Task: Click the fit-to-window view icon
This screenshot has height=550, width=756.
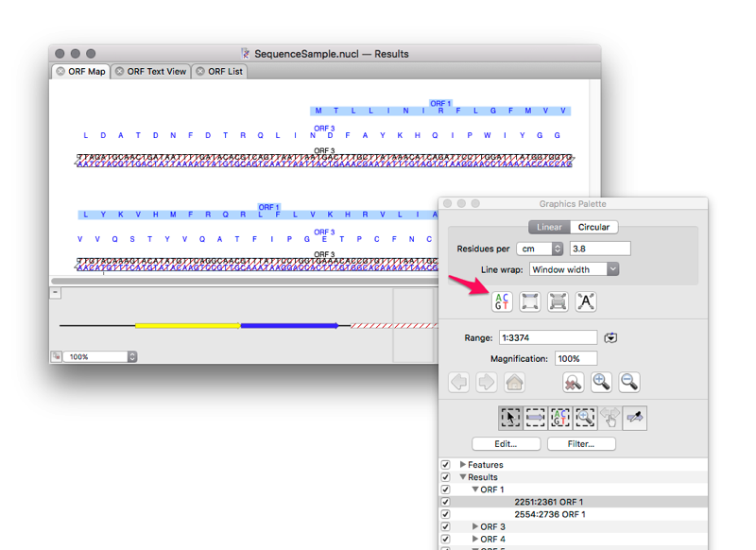Action: point(530,301)
